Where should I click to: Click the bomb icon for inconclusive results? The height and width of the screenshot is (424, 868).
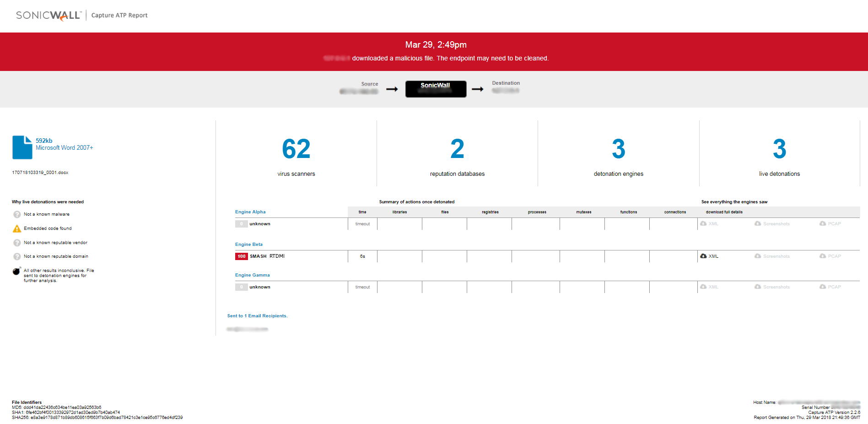(17, 271)
